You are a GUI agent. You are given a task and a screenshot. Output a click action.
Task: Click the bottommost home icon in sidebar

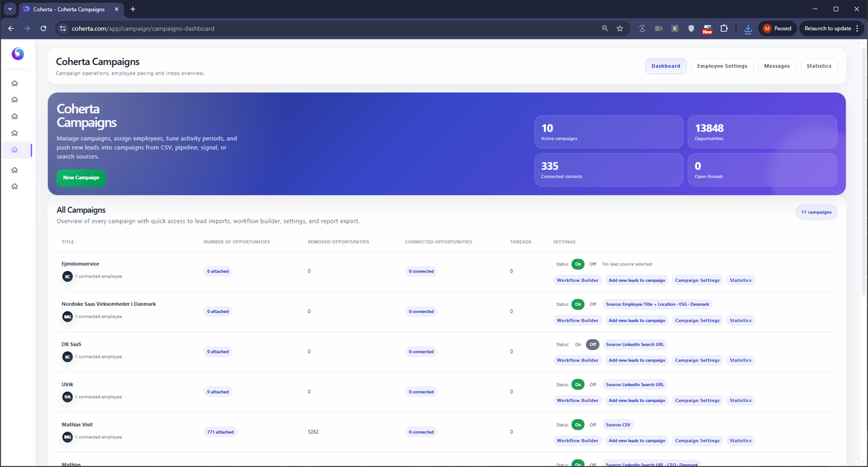point(14,187)
